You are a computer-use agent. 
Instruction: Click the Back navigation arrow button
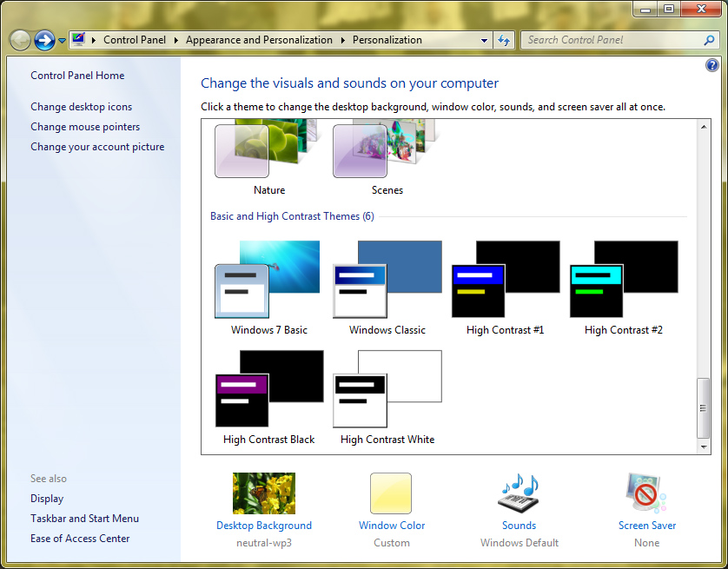[20, 40]
